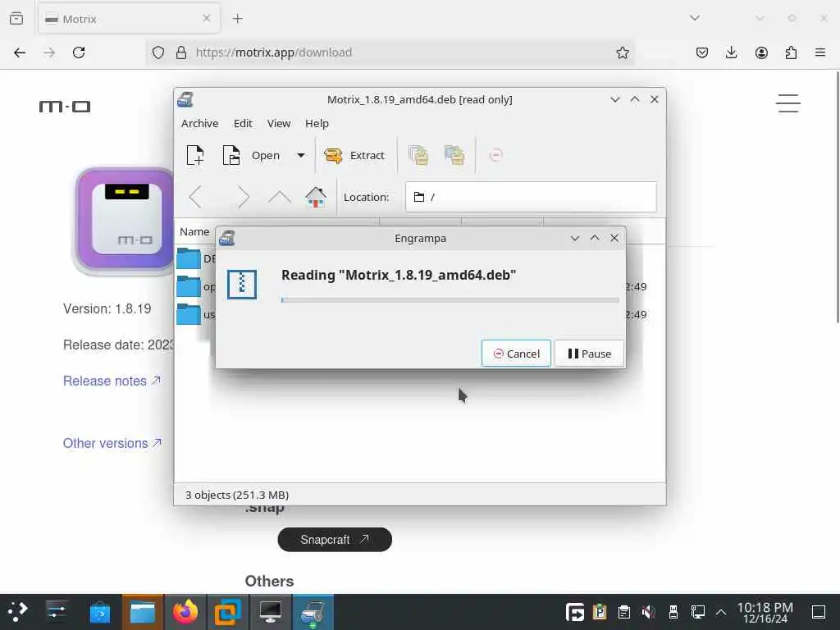Minimize the Motrix deb archive window chevron
The width and height of the screenshot is (840, 630).
615,99
